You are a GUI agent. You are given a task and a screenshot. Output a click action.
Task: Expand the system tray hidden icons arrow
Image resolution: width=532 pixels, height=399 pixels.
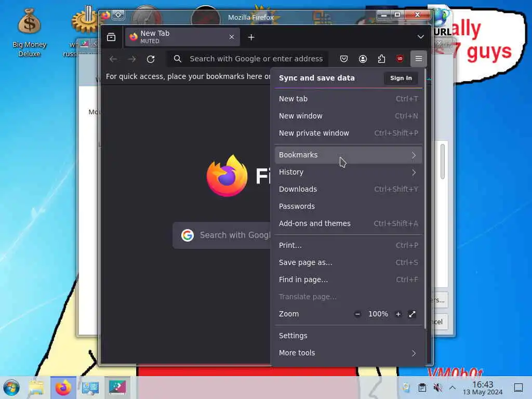pos(453,388)
